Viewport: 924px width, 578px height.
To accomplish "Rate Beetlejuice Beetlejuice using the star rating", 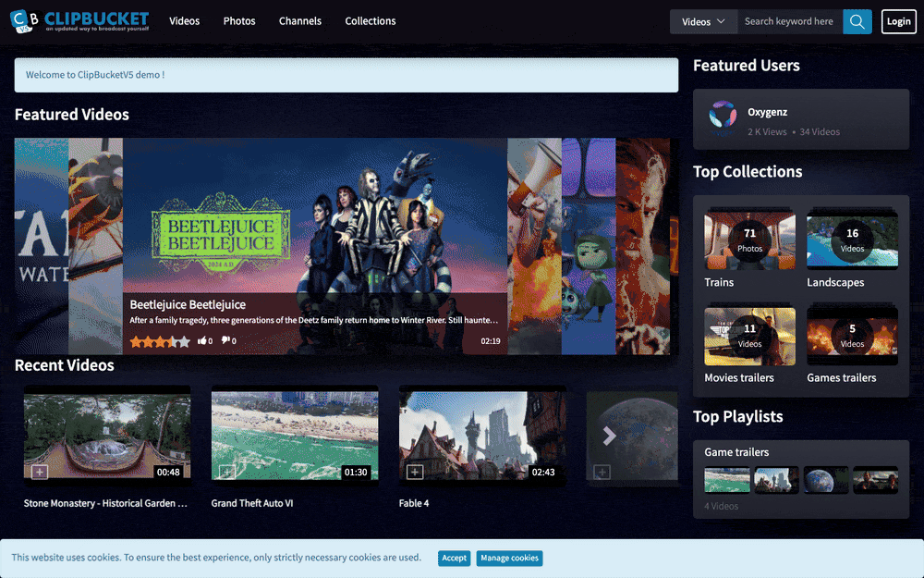I will (x=160, y=341).
